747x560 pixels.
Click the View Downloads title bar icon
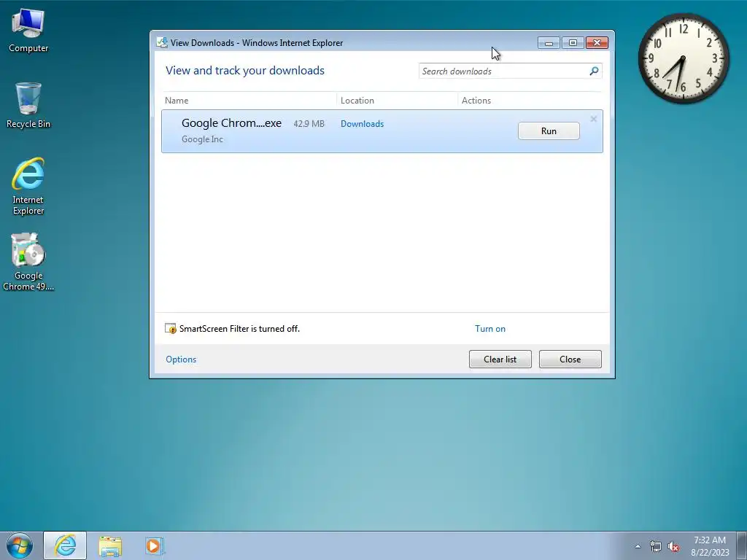tap(162, 43)
